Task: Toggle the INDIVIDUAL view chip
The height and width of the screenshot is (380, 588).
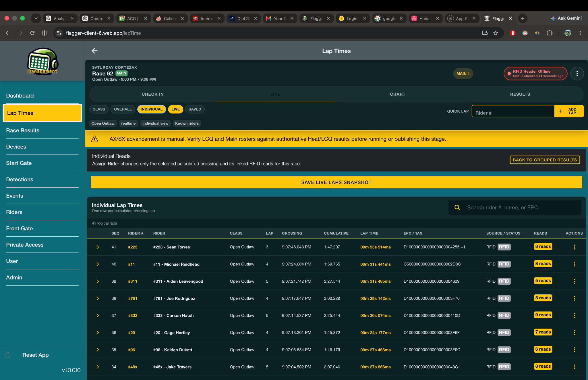Action: point(151,109)
